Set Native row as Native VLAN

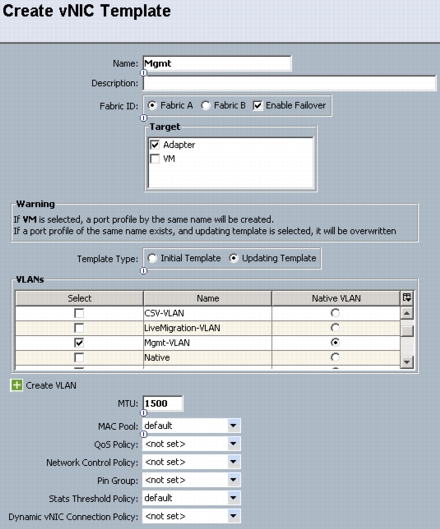coord(335,357)
